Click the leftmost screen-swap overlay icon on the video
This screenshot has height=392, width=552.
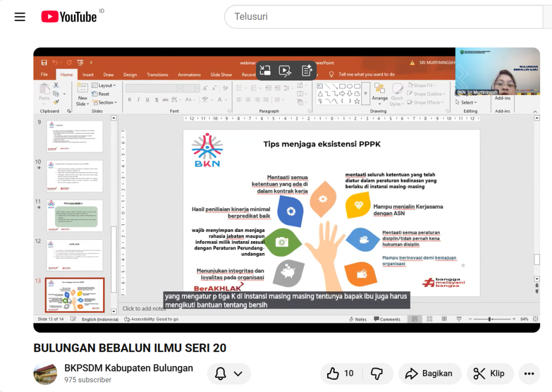tap(265, 70)
